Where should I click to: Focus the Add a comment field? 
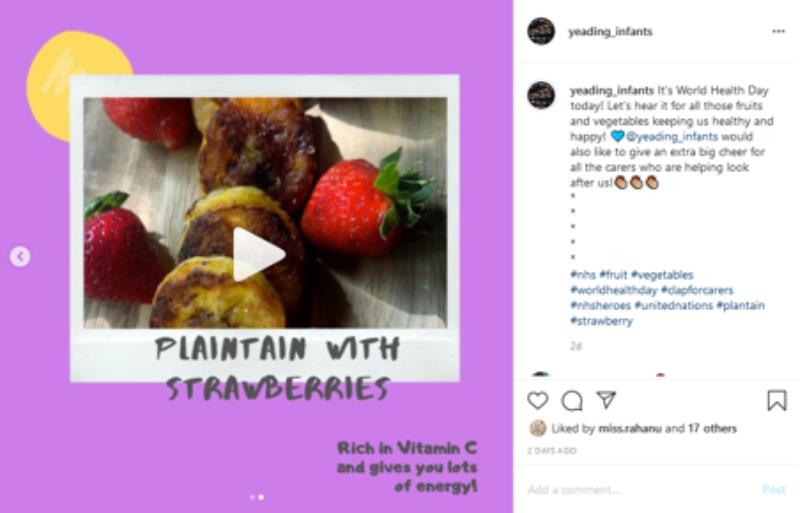pos(640,490)
